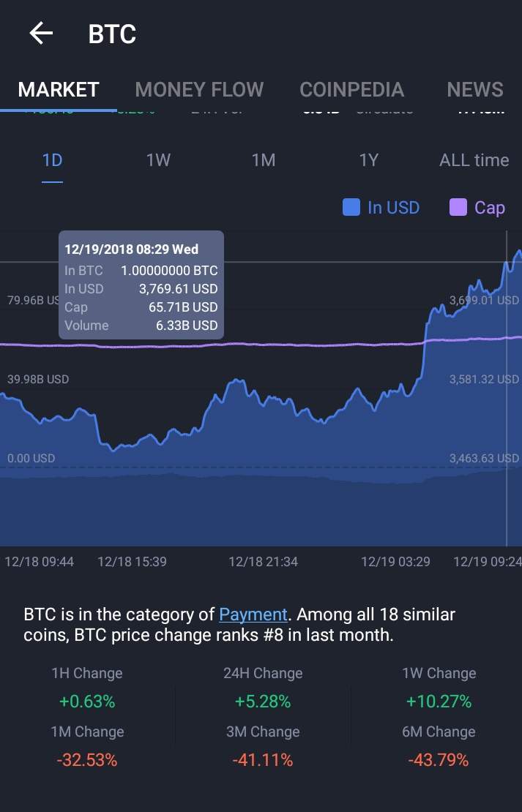The height and width of the screenshot is (812, 522).
Task: Select the 1W chart range
Action: click(158, 160)
